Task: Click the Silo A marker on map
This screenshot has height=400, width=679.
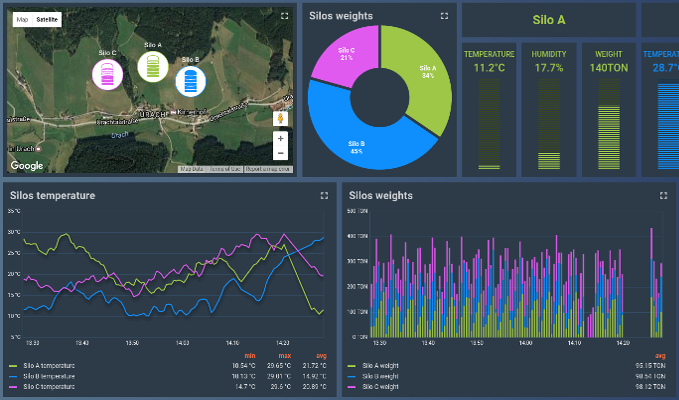Action: pyautogui.click(x=153, y=67)
